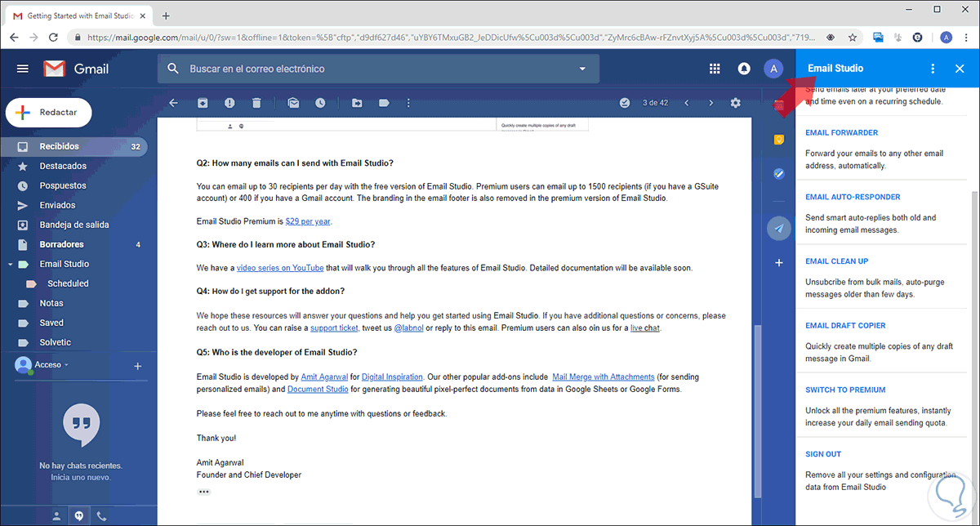Open a new Chrome tab

[x=167, y=16]
